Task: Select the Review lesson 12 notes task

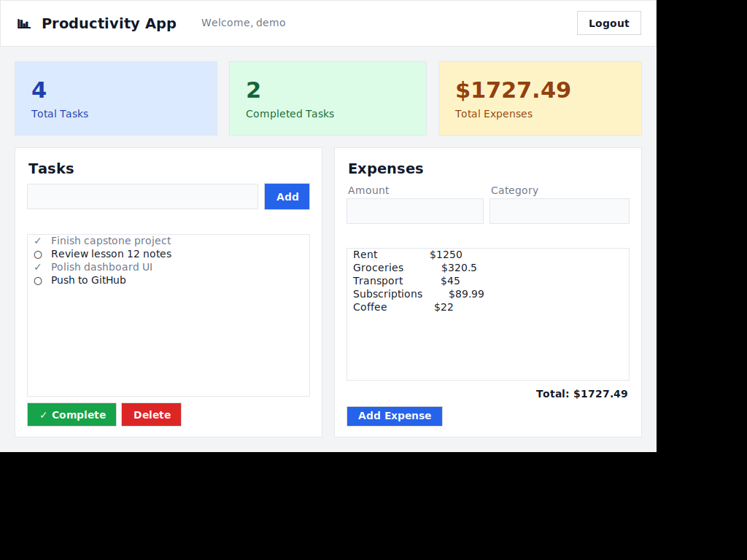Action: 169,254
